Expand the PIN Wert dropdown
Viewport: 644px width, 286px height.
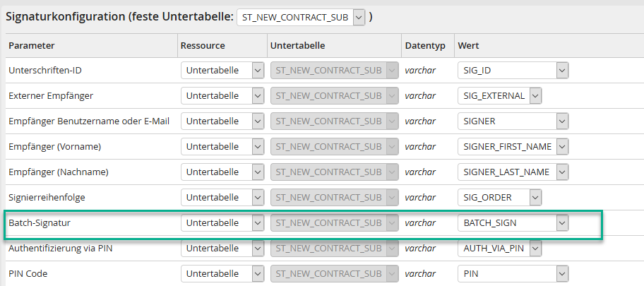click(x=513, y=273)
